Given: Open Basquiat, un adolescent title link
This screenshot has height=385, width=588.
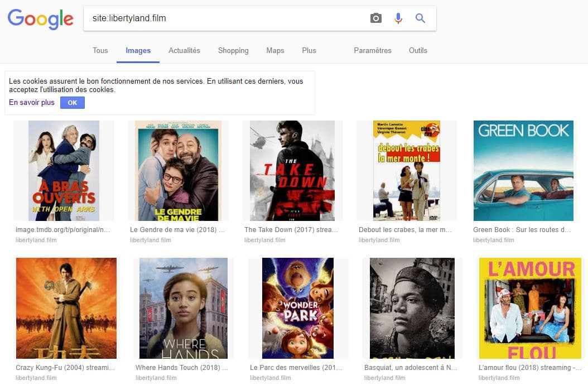Looking at the screenshot, I should (x=411, y=367).
